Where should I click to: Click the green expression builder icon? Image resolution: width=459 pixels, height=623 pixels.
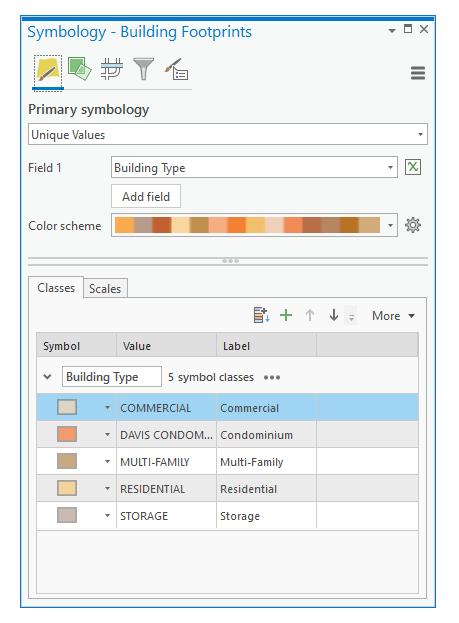click(413, 167)
